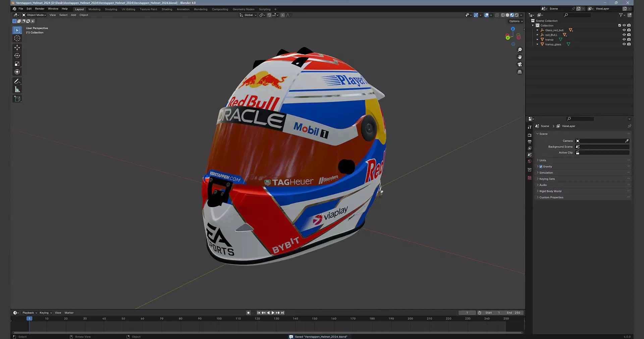Open the File menu

tap(21, 9)
